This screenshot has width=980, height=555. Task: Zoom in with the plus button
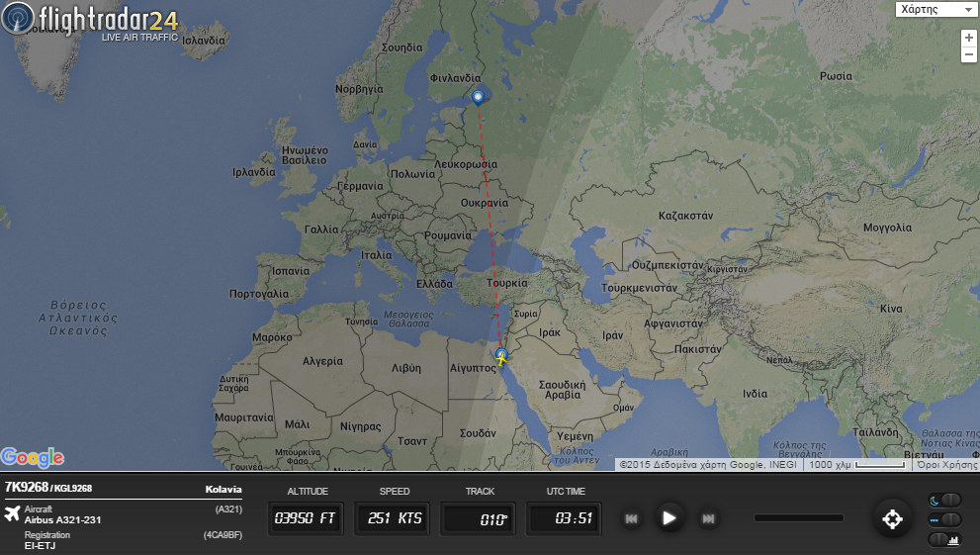click(x=969, y=39)
